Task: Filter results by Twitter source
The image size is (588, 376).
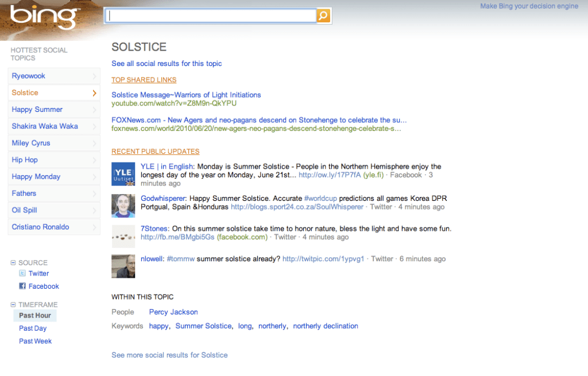Action: tap(38, 274)
